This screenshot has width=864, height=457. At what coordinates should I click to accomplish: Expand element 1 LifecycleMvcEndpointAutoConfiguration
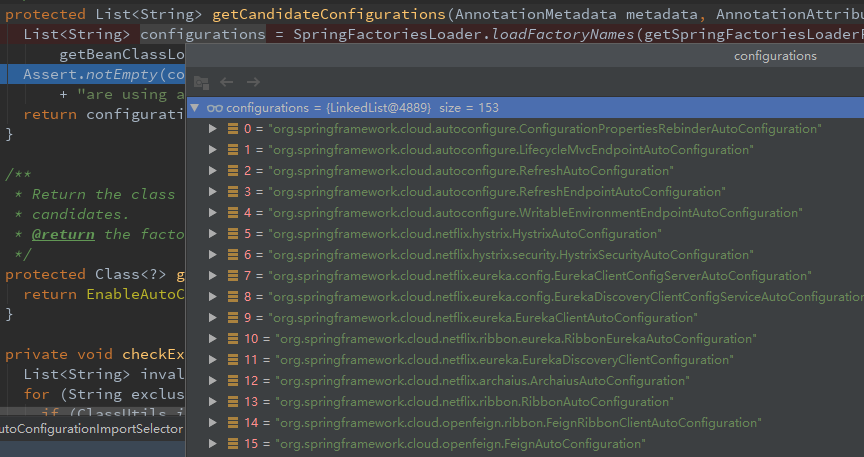[212, 149]
